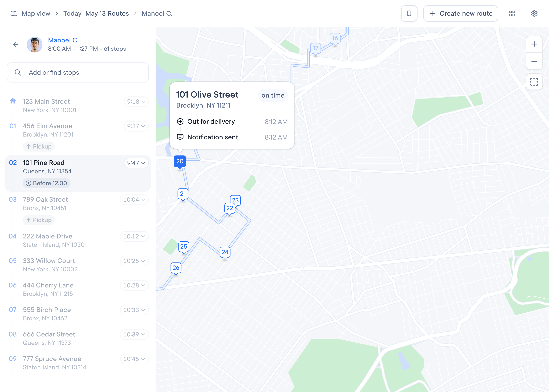The image size is (549, 392).
Task: Select stop 333 Willow Court
Action: (78, 265)
